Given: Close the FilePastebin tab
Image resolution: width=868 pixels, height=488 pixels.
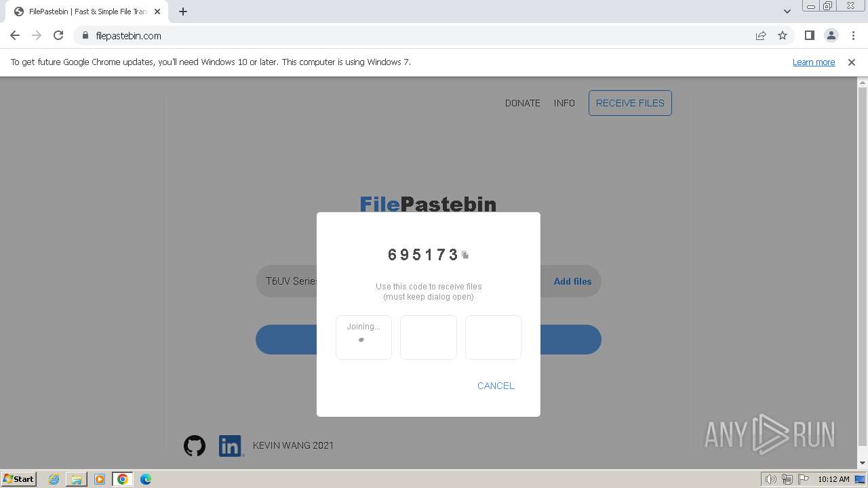Looking at the screenshot, I should (x=157, y=12).
